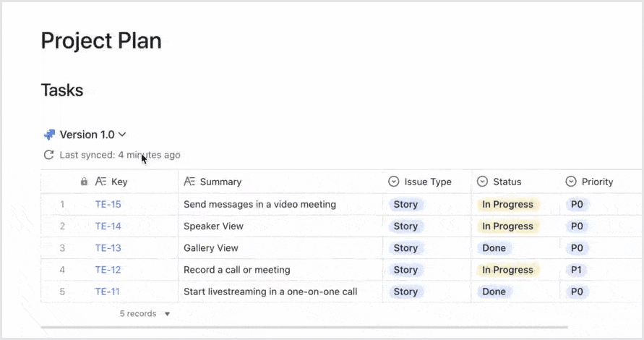Screen dimensions: 644x340
Task: Click the text-type icon in Summary column header
Action: coord(190,182)
